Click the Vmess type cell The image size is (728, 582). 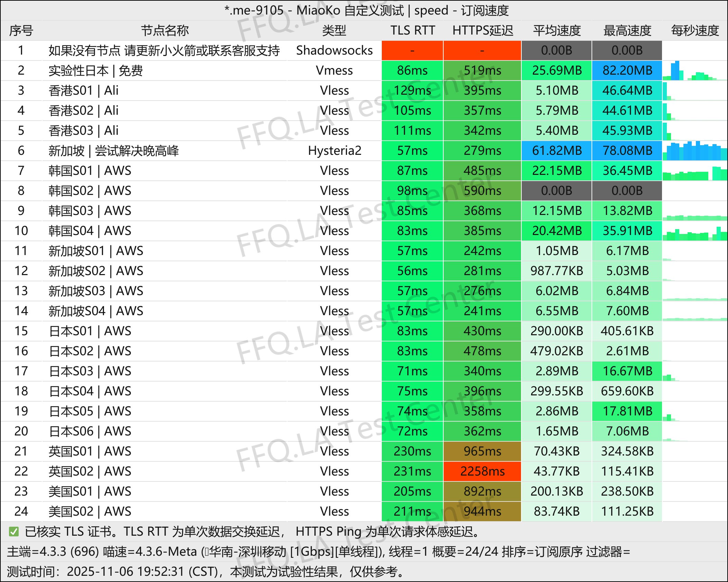(x=334, y=71)
